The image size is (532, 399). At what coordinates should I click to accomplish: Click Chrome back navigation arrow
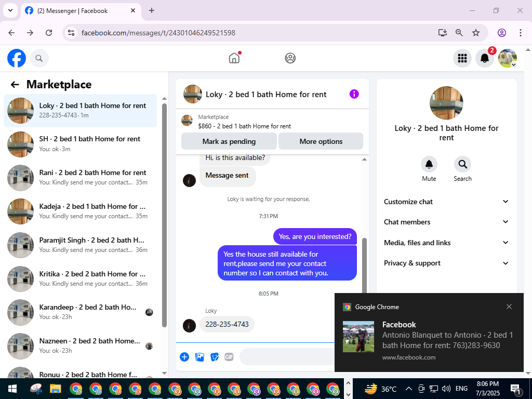point(11,33)
